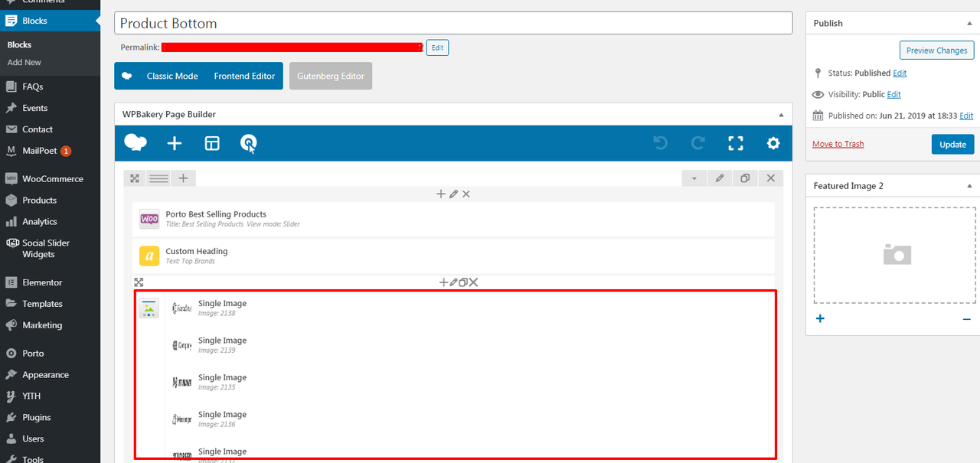Add featured image with plus icon
Viewport: 980px width, 463px height.
[x=820, y=318]
